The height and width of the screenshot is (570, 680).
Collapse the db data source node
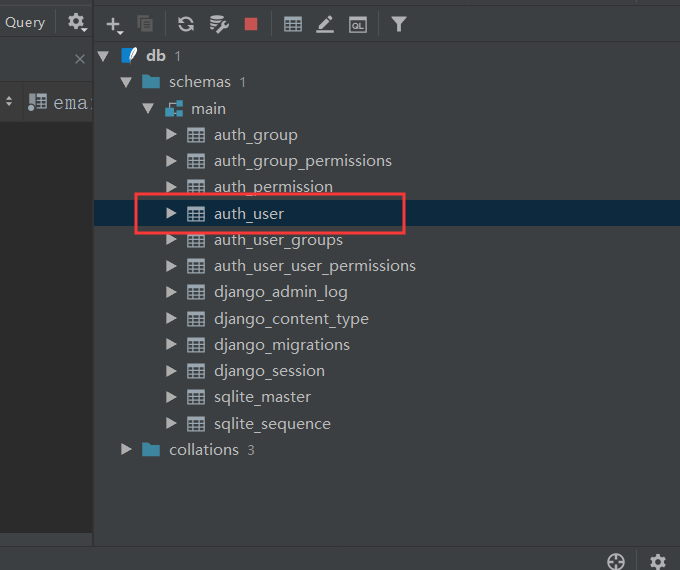(103, 56)
